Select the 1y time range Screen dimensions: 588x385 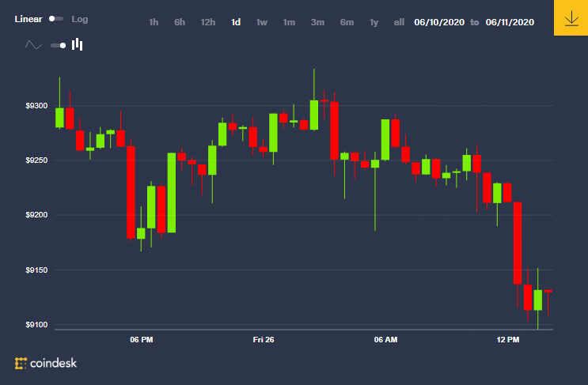374,22
